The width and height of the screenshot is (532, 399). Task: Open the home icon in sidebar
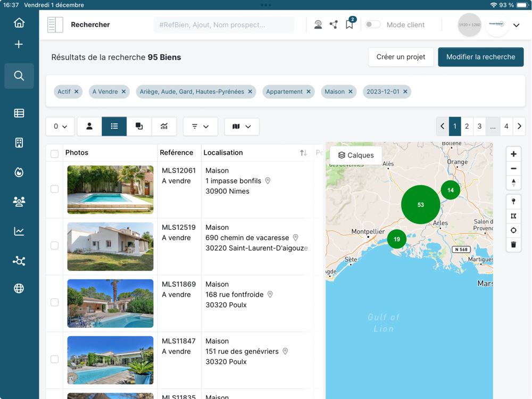[19, 23]
